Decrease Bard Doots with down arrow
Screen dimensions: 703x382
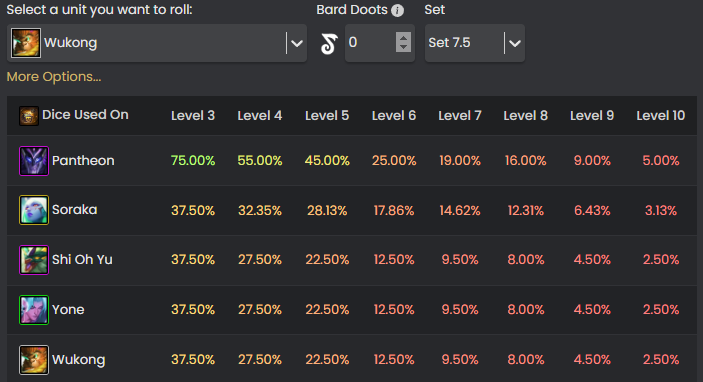(404, 48)
